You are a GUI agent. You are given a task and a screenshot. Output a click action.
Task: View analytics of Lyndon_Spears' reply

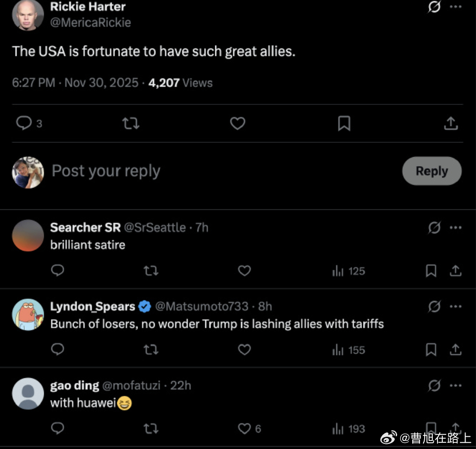tap(349, 350)
